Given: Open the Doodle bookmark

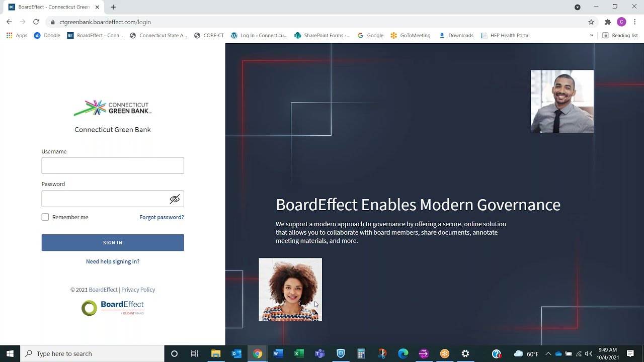Looking at the screenshot, I should click(x=47, y=36).
